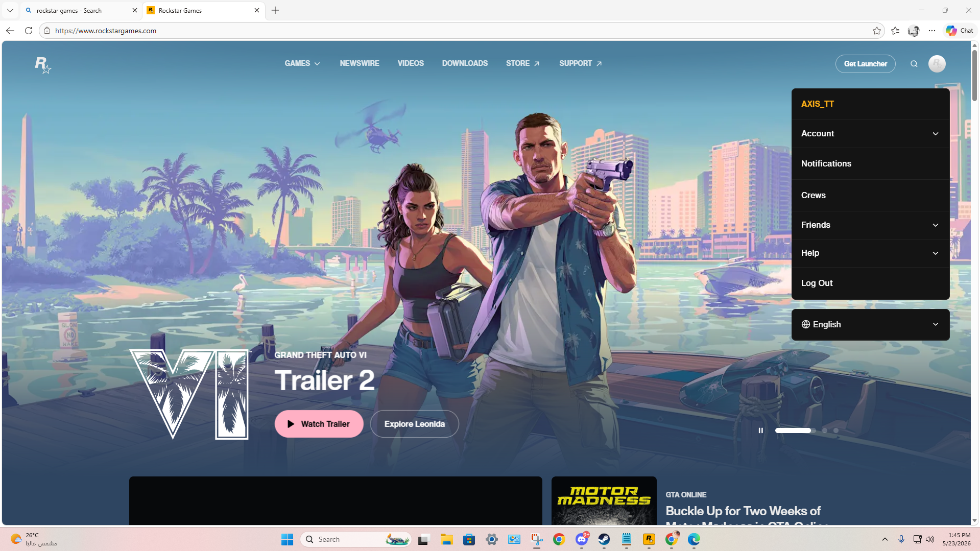980x551 pixels.
Task: Click the Windows taskbar Search box
Action: coord(356,539)
